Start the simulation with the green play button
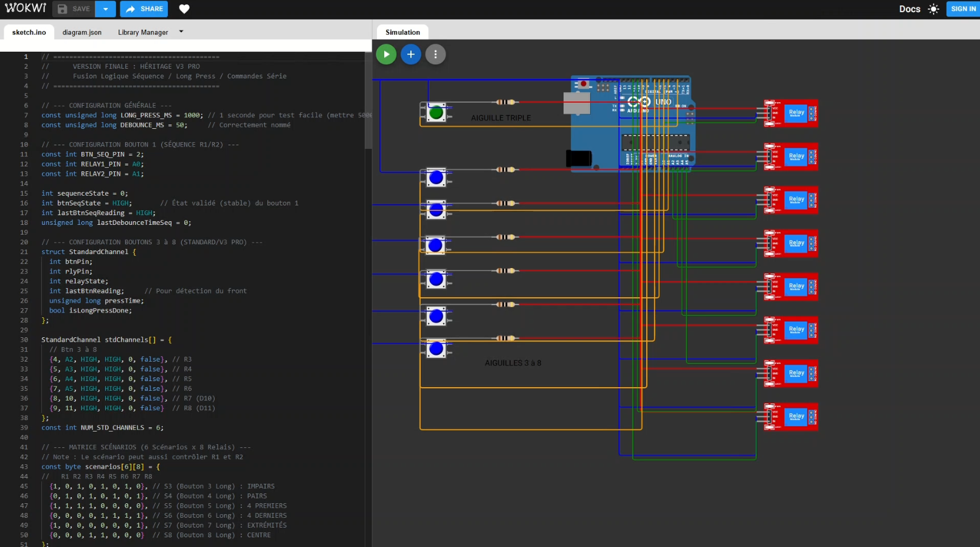Image resolution: width=980 pixels, height=547 pixels. click(x=386, y=55)
